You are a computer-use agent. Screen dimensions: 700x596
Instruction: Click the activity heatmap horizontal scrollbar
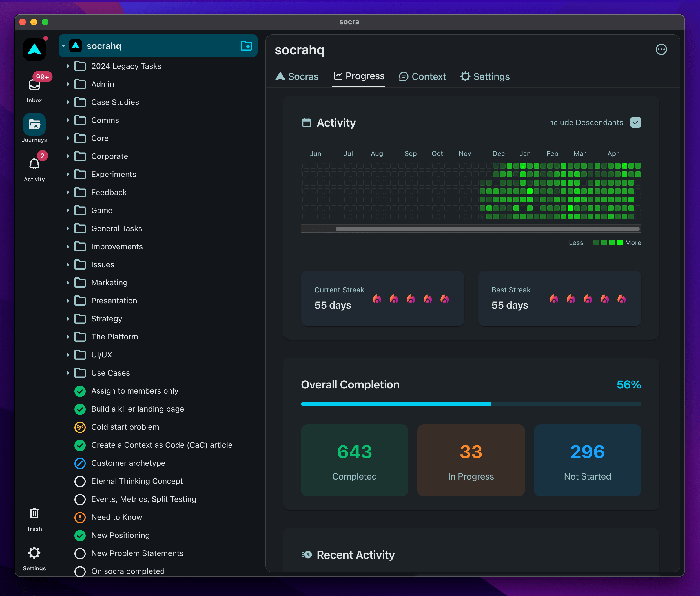click(487, 229)
